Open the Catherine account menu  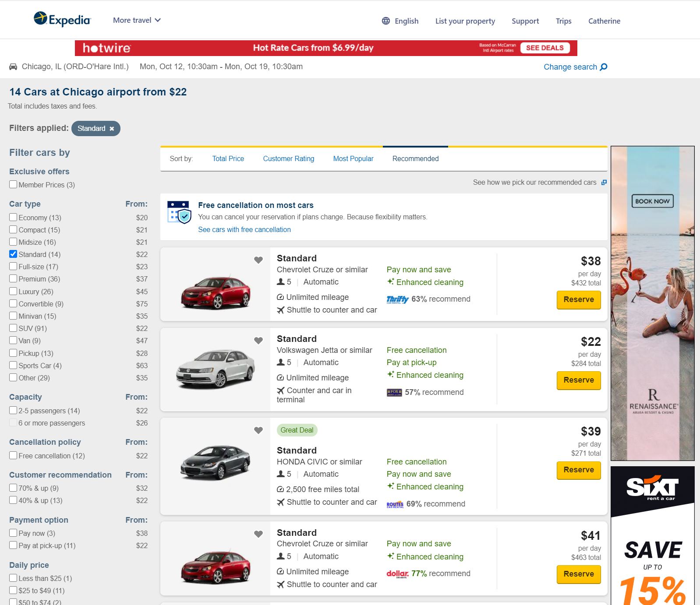(x=604, y=21)
